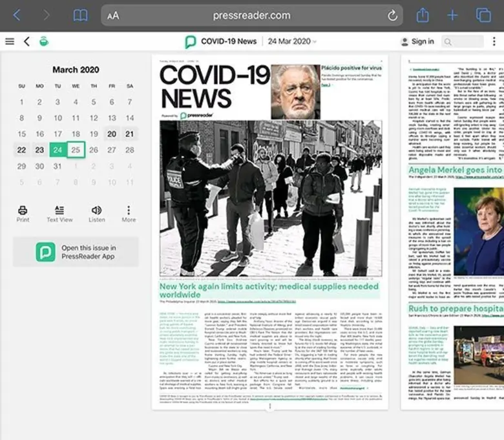Select March 26 in calendar
504x440 pixels.
94,150
